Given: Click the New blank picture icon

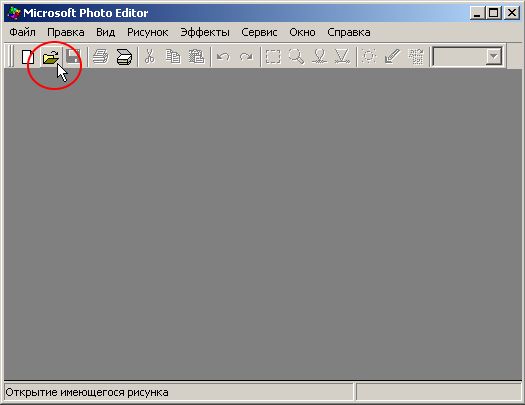Looking at the screenshot, I should (x=28, y=57).
